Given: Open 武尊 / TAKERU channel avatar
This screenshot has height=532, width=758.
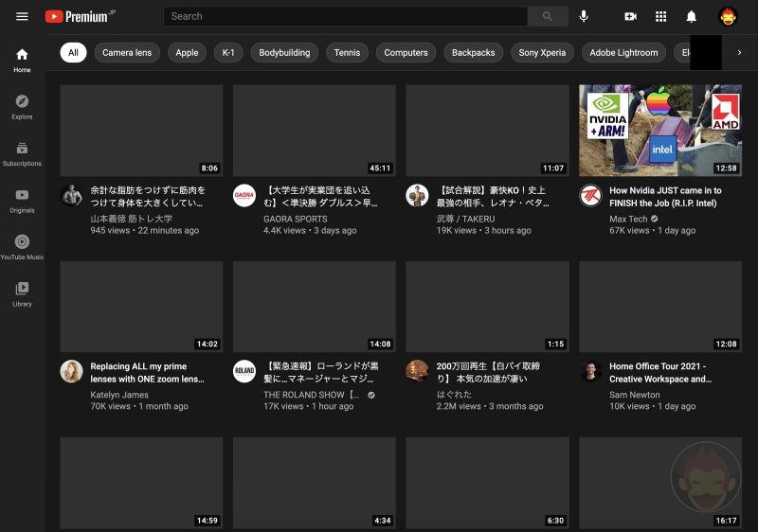Looking at the screenshot, I should 417,196.
